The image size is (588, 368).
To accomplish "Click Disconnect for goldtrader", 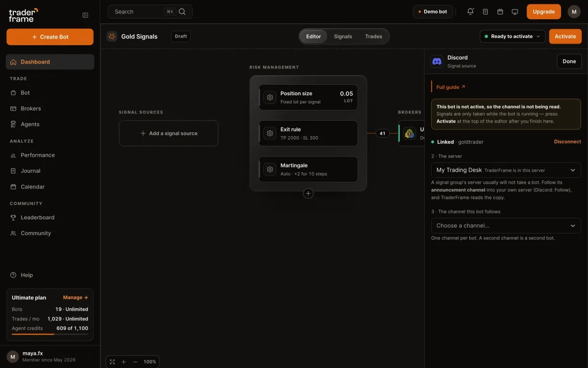I will coord(567,142).
